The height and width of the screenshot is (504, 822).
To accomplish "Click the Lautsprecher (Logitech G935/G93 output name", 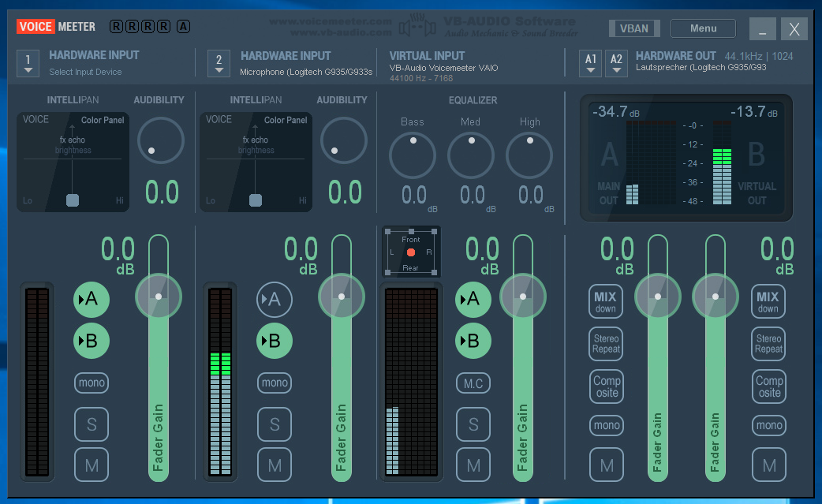I will 701,68.
